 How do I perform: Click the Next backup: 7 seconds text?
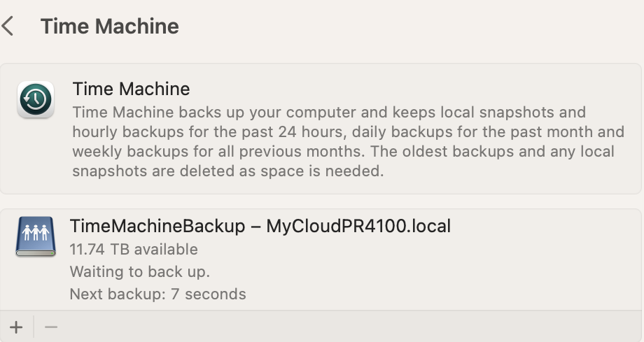tap(157, 294)
